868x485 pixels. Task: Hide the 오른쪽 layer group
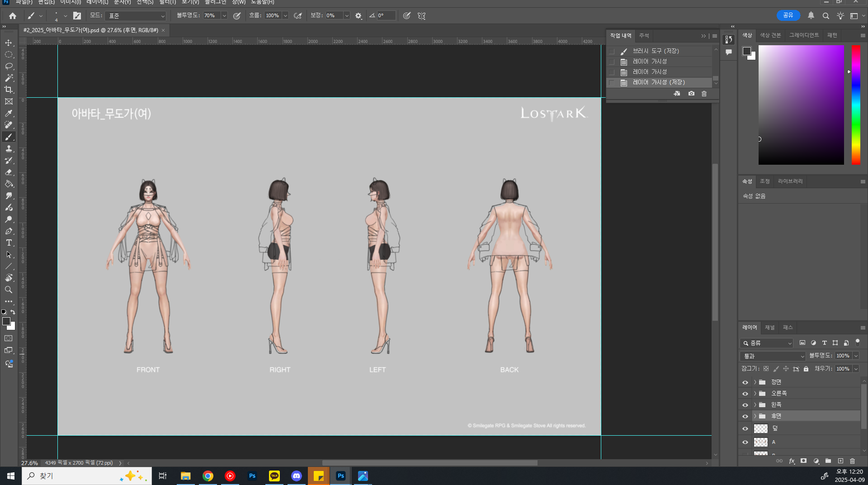745,394
